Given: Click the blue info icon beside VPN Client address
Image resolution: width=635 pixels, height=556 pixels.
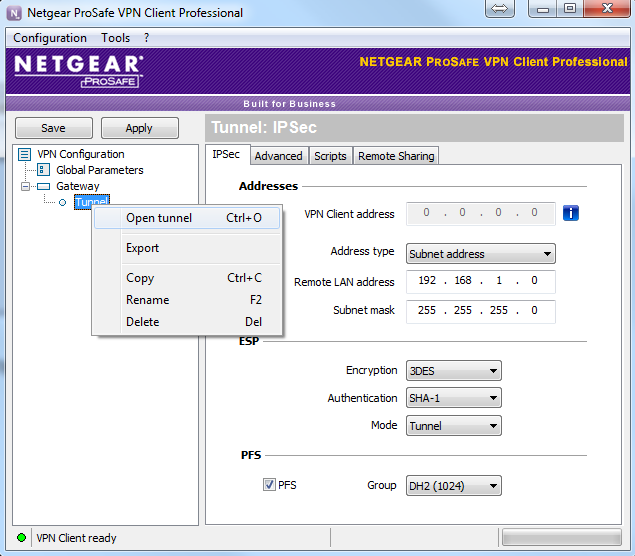Looking at the screenshot, I should 571,213.
